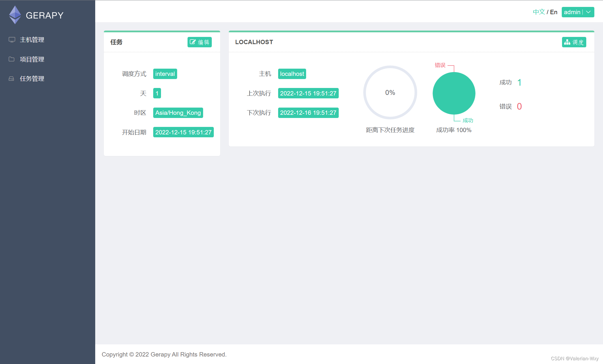The image size is (603, 364).
Task: Open the admin user dropdown
Action: point(578,12)
